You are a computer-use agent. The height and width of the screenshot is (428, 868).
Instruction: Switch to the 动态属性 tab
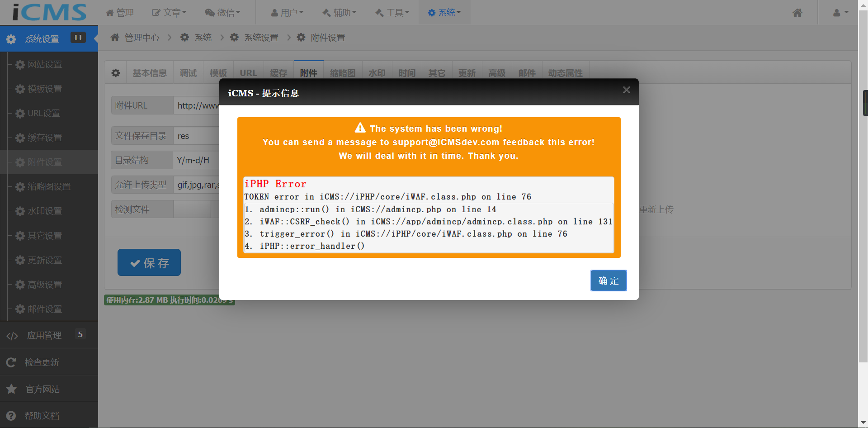coord(565,73)
